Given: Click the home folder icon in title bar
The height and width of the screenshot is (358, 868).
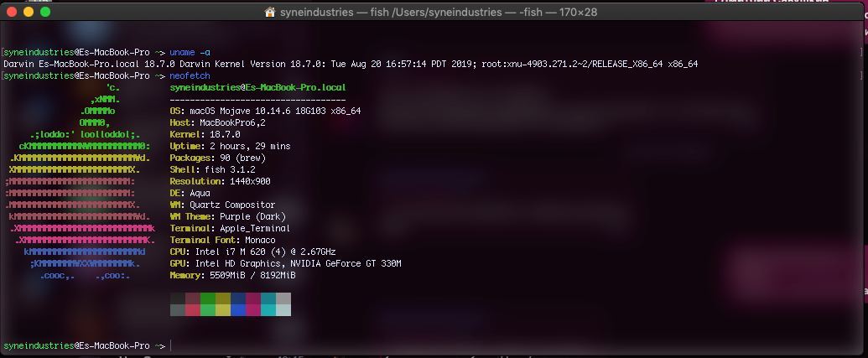Looking at the screenshot, I should click(270, 12).
